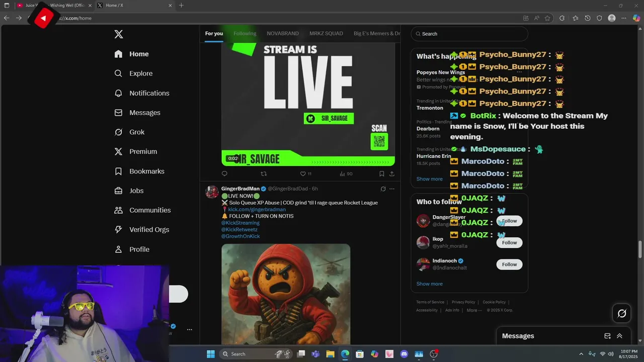Viewport: 644px width, 362px height.
Task: Add this page to browser favorites
Action: 547,18
